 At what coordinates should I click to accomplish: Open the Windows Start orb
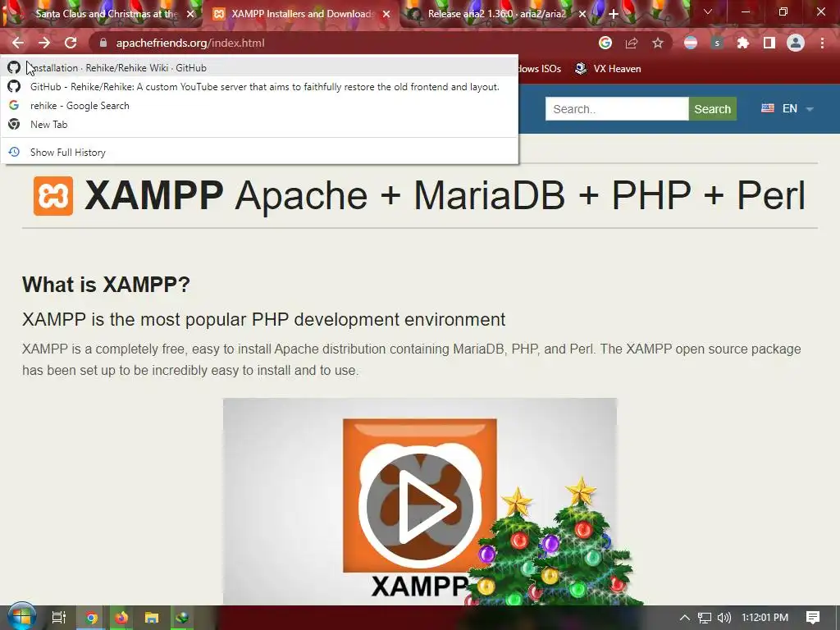pyautogui.click(x=21, y=617)
